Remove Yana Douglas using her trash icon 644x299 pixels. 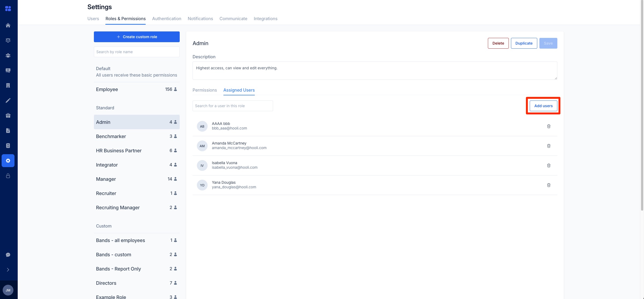point(549,185)
